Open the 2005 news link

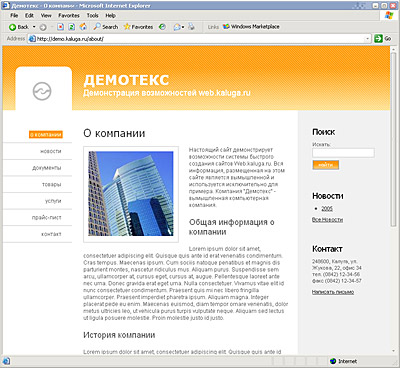(x=327, y=209)
